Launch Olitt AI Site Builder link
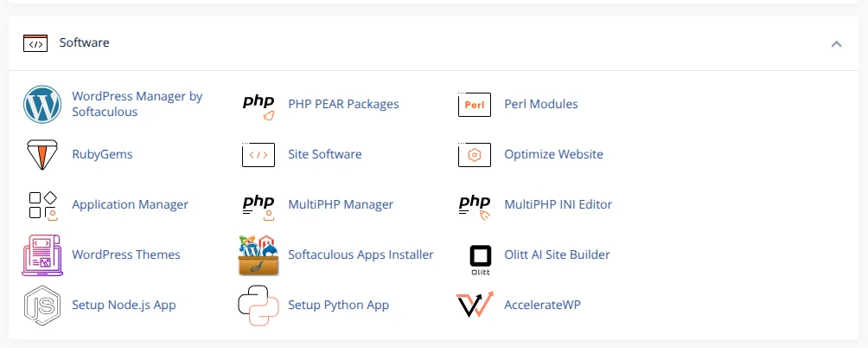The height and width of the screenshot is (348, 868). (557, 255)
